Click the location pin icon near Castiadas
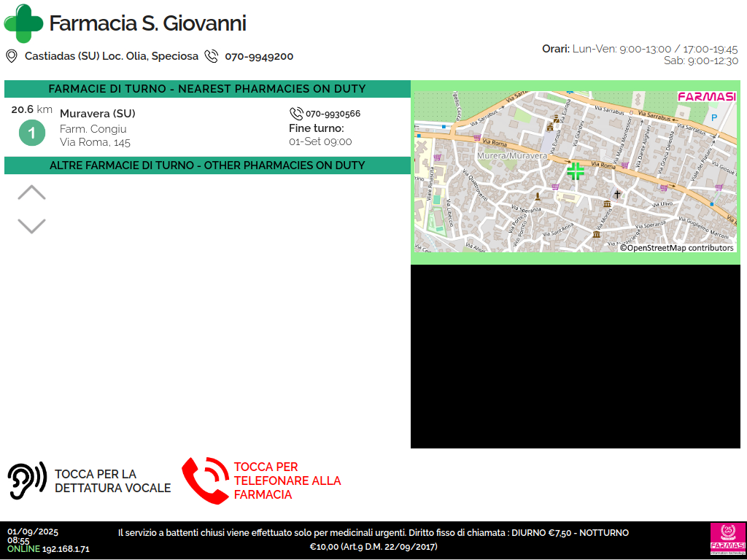Screen dimensions: 747x560 point(12,56)
